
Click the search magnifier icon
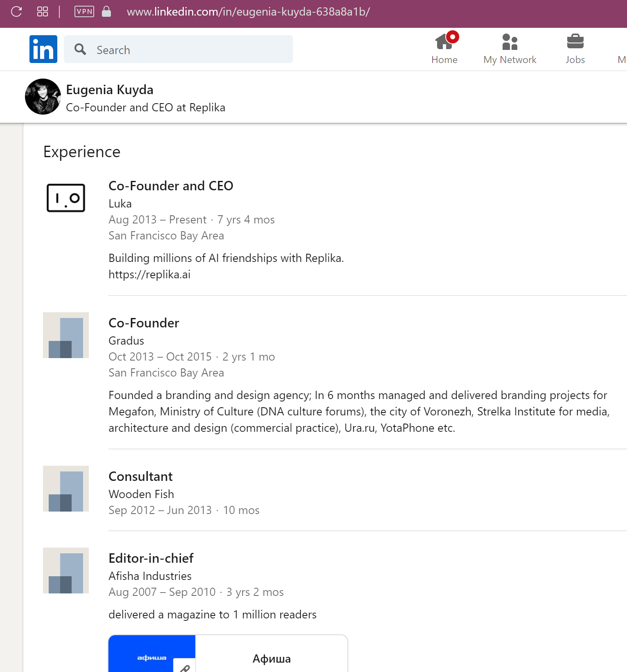coord(80,50)
